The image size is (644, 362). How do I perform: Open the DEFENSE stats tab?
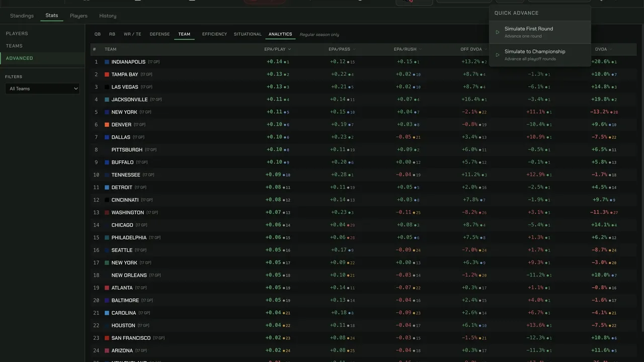tap(159, 34)
